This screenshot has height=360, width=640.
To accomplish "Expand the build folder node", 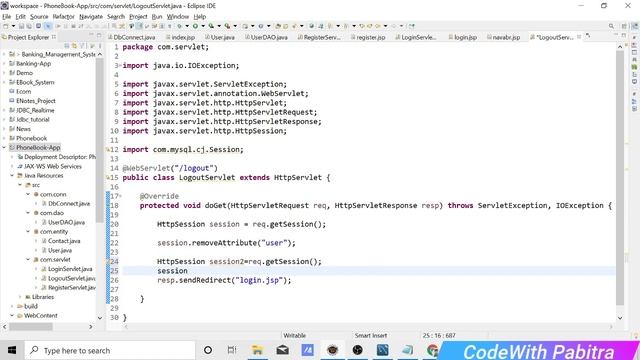I will pos(12,306).
